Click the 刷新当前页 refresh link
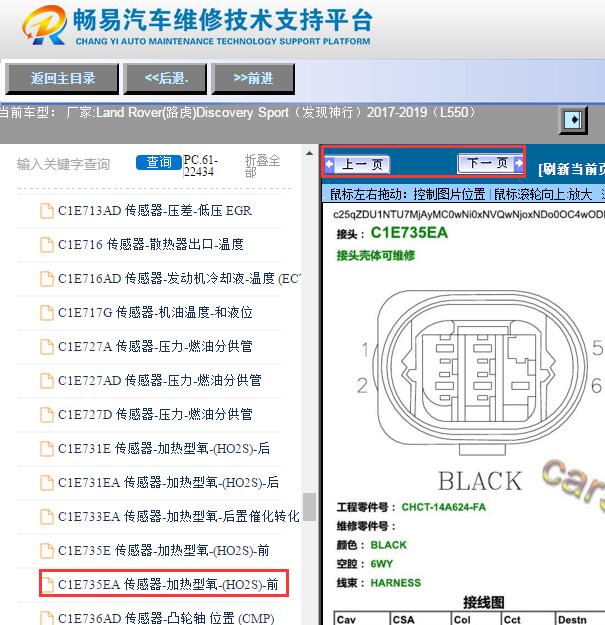The height and width of the screenshot is (625, 605). tap(572, 169)
